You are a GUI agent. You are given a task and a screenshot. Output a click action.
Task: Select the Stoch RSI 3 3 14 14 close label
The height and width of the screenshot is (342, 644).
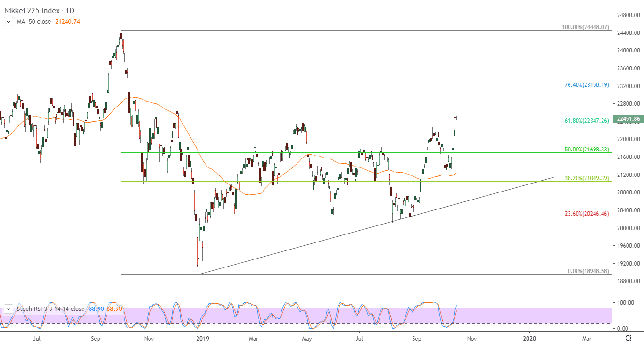50,309
